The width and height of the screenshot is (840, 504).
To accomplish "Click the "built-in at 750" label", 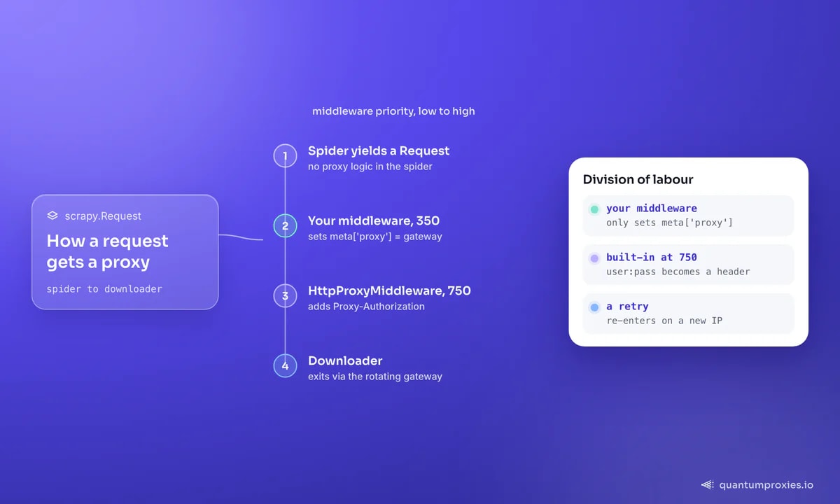I will pos(652,258).
